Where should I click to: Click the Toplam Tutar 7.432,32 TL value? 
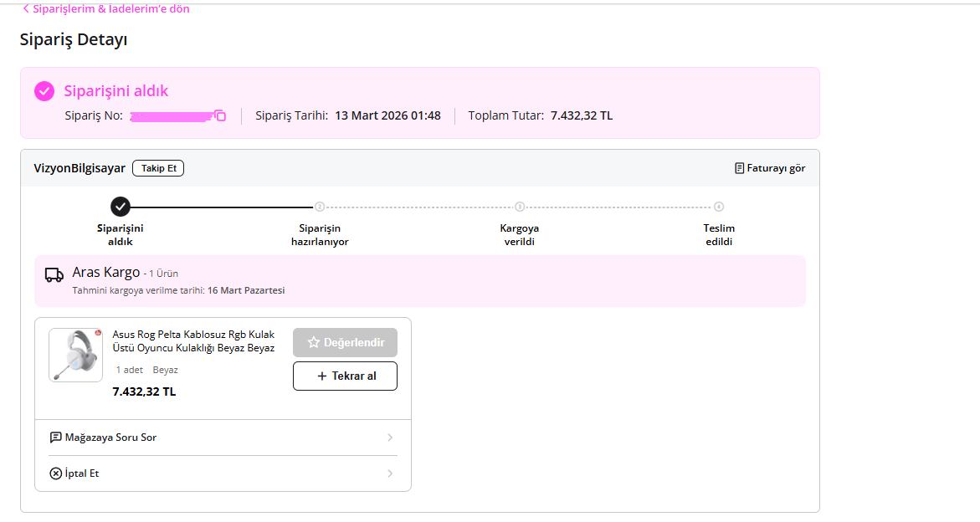[x=582, y=115]
